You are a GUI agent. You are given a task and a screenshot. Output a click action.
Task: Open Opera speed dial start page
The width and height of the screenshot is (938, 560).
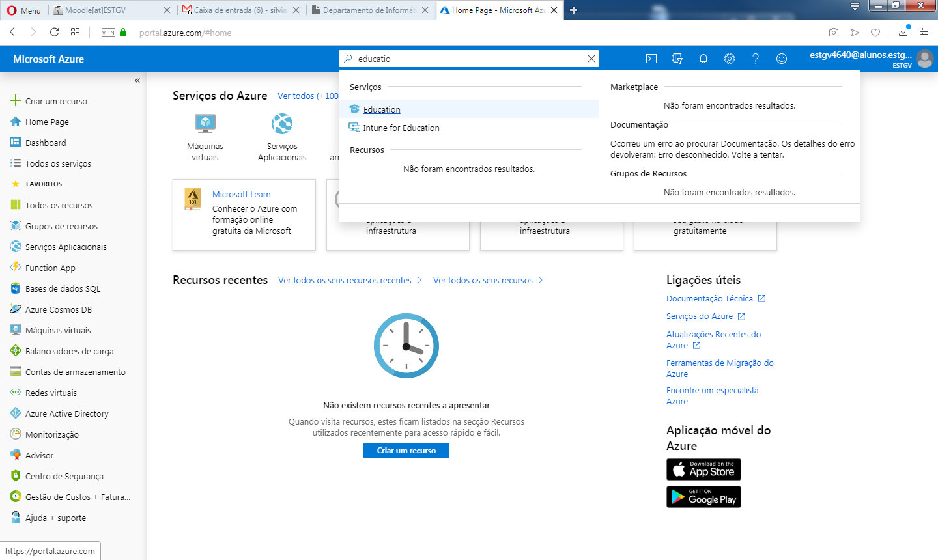(x=76, y=32)
